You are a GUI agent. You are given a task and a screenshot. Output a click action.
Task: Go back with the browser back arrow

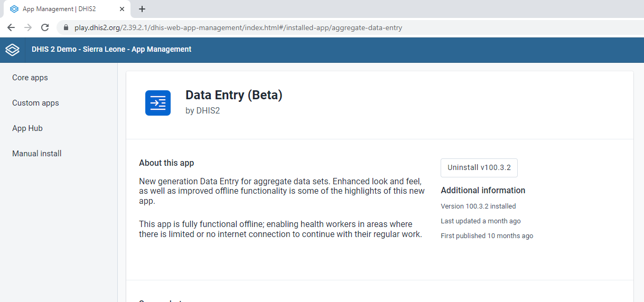[x=11, y=27]
